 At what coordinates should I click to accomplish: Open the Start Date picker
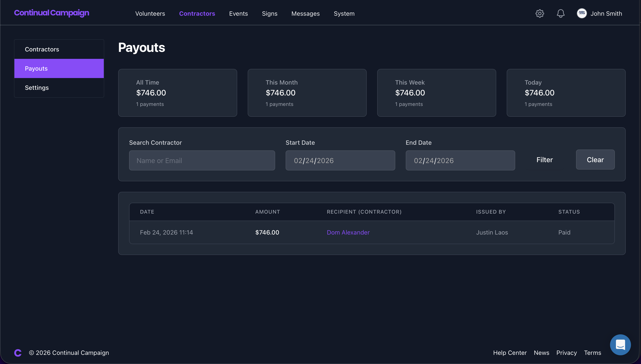click(x=340, y=160)
